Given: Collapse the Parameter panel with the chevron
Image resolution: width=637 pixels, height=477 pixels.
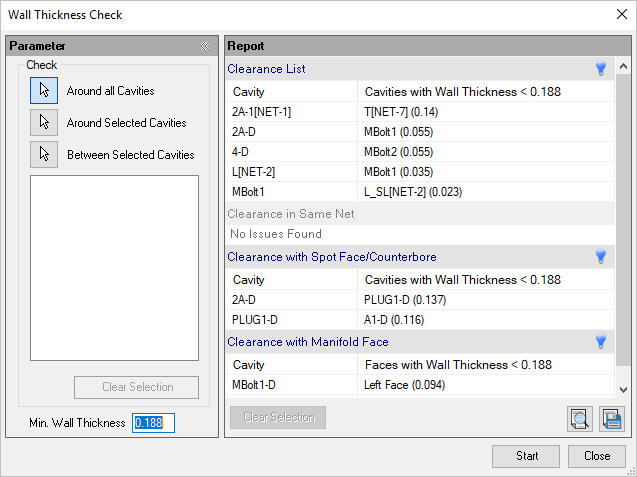Looking at the screenshot, I should [205, 46].
